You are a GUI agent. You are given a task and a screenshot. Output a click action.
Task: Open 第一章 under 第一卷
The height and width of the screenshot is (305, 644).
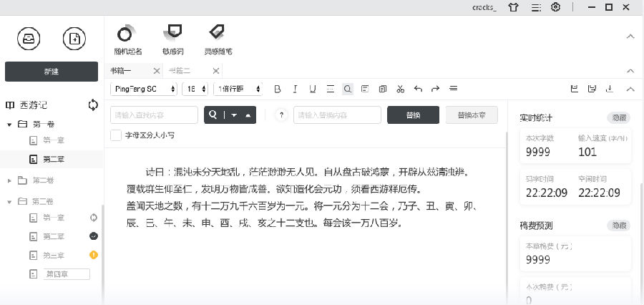(x=54, y=140)
